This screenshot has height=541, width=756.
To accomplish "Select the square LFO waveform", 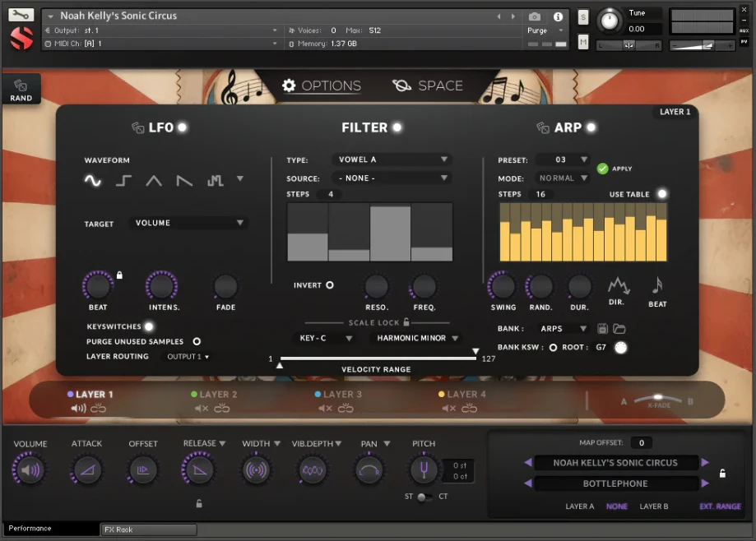I will point(123,181).
